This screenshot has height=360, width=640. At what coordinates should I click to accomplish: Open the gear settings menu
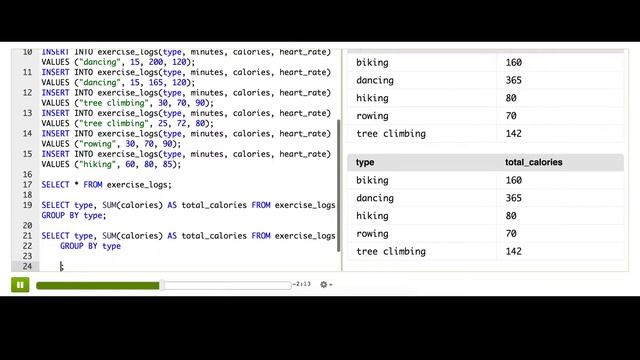coord(325,284)
